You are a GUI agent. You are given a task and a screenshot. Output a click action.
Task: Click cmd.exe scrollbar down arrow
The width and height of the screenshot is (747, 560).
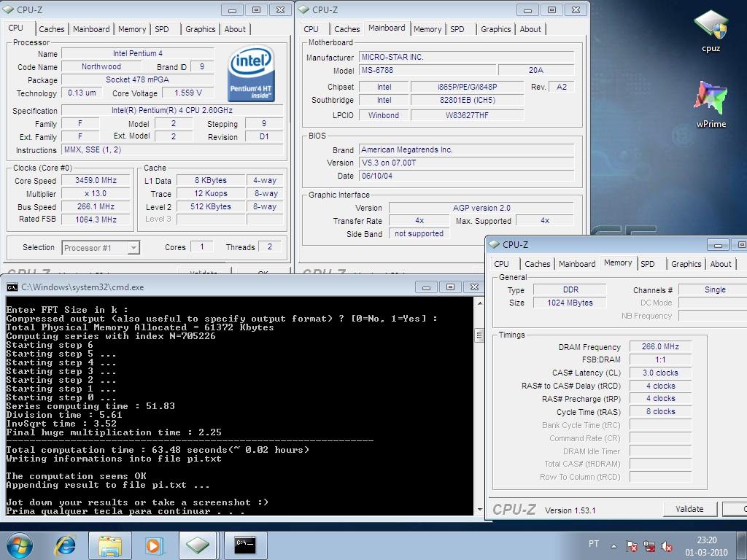pos(480,510)
